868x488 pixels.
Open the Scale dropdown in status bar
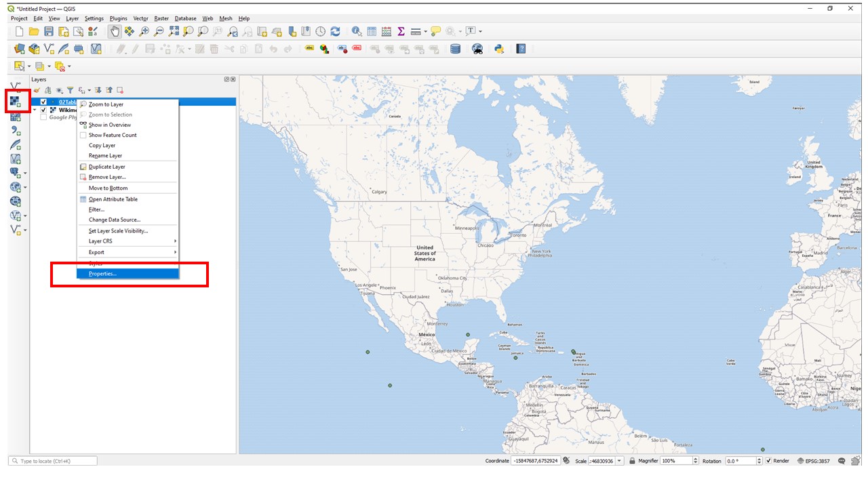point(619,461)
